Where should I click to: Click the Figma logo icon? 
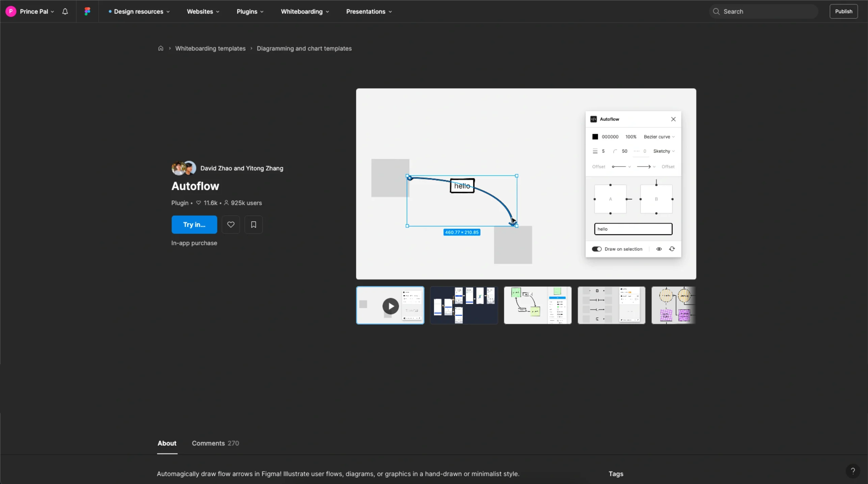tap(87, 12)
